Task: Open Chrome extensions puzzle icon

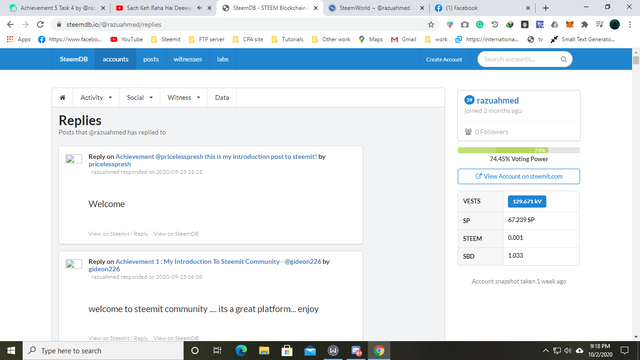Action: [584, 24]
